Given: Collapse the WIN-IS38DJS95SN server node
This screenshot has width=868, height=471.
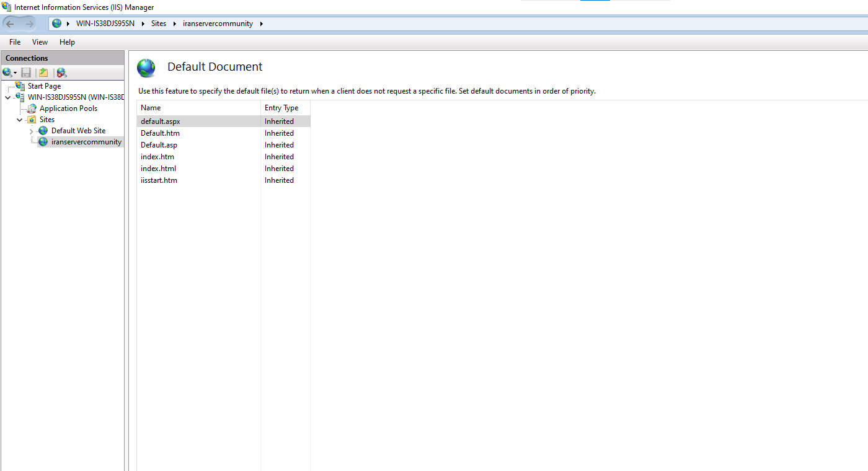Looking at the screenshot, I should (7, 97).
